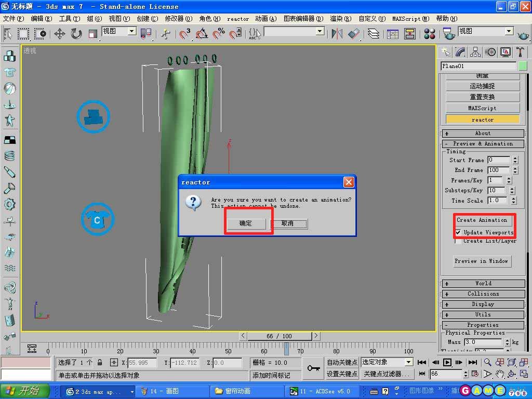Viewport: 532px width, 399px height.
Task: Toggle the Angle Snap icon
Action: [202, 34]
